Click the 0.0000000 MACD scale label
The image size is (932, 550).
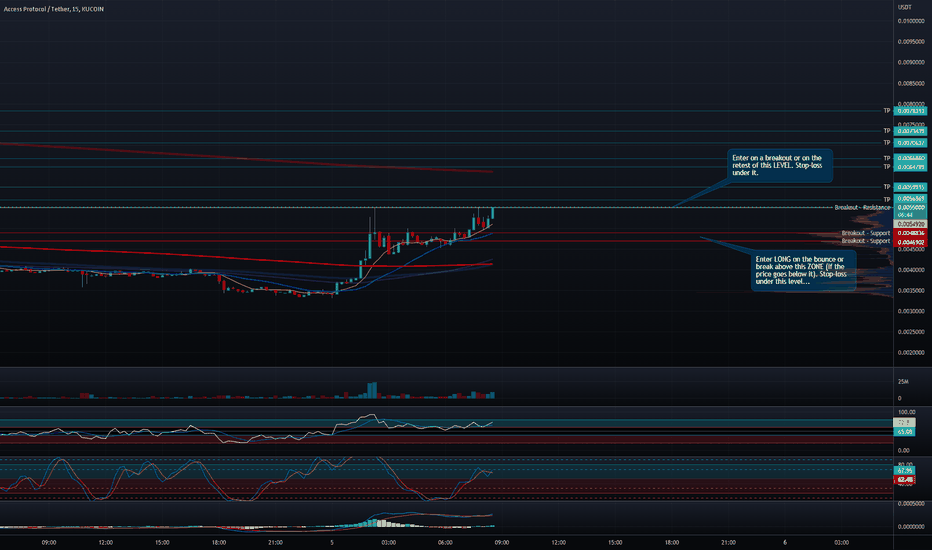pyautogui.click(x=911, y=527)
